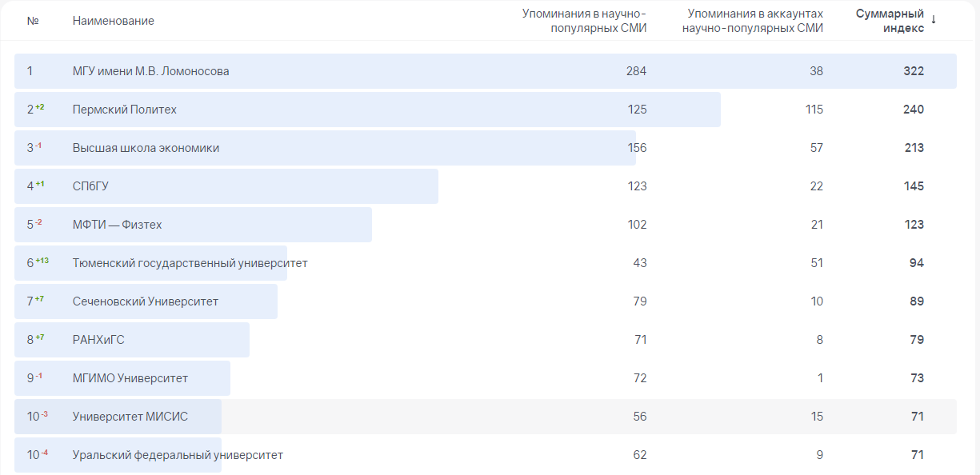Click the 322 total index value
980x475 pixels.
(x=914, y=71)
